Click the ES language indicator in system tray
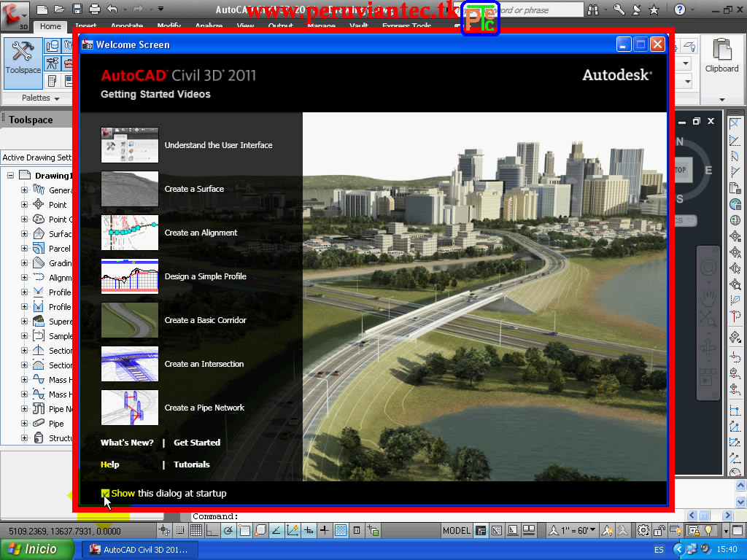The image size is (747, 560). pos(659,550)
